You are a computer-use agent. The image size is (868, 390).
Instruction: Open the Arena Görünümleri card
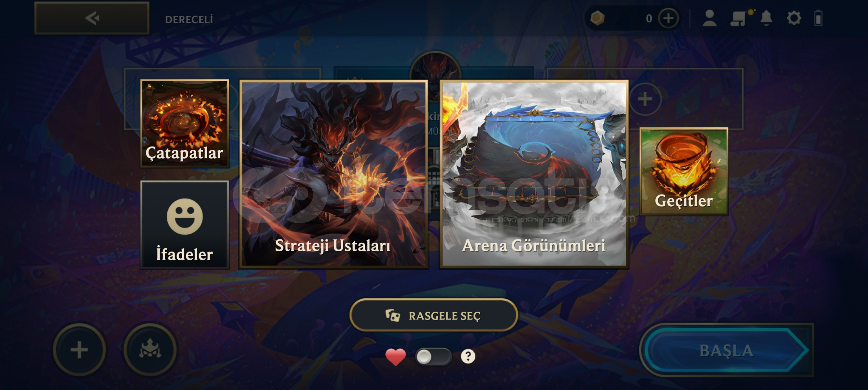point(534,174)
